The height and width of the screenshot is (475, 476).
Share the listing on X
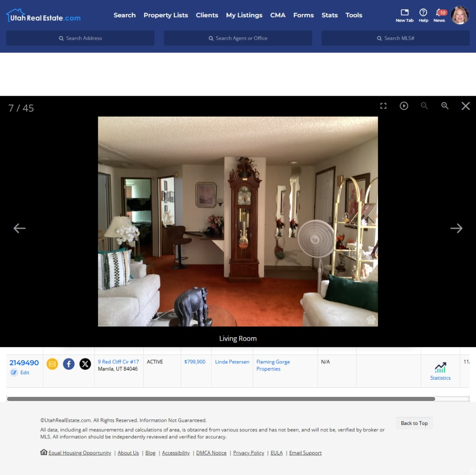coord(85,364)
